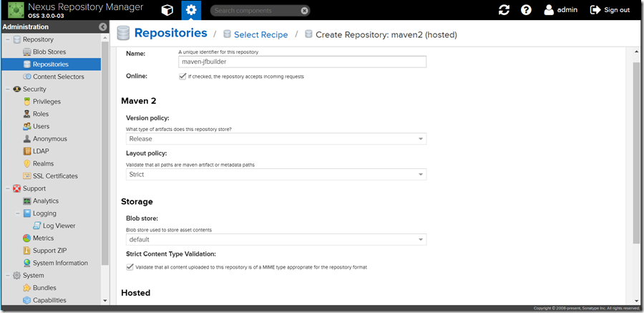Screen dimensions: 644x313
Task: Click the Capabilities cube icon
Action: pos(26,300)
